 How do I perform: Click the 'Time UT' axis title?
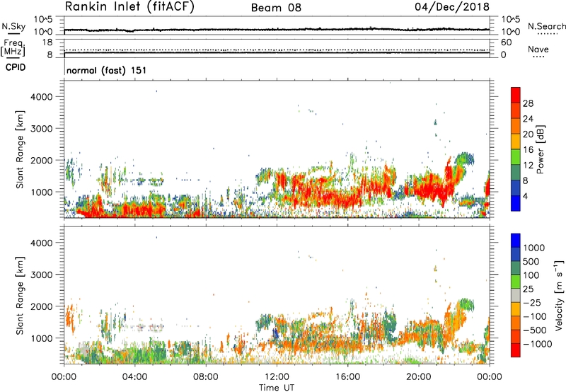click(x=277, y=388)
